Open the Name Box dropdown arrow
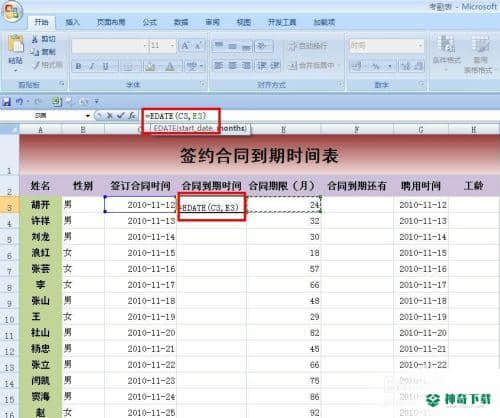 pyautogui.click(x=88, y=116)
